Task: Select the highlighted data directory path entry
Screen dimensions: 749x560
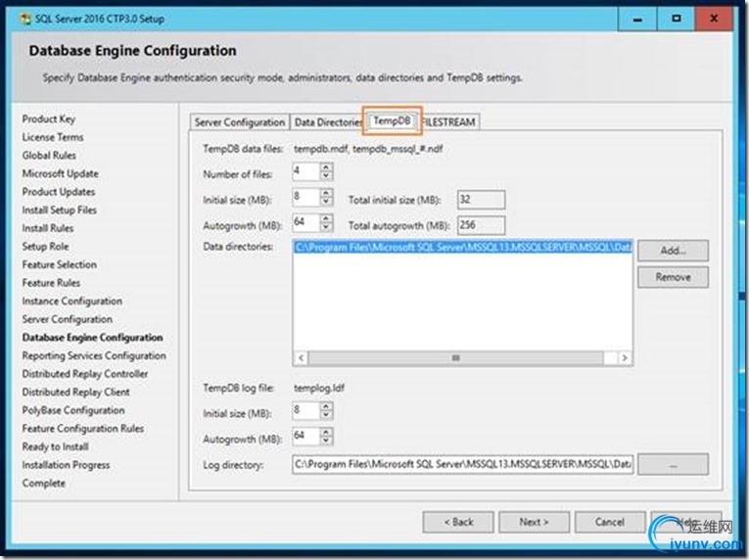Action: point(463,248)
